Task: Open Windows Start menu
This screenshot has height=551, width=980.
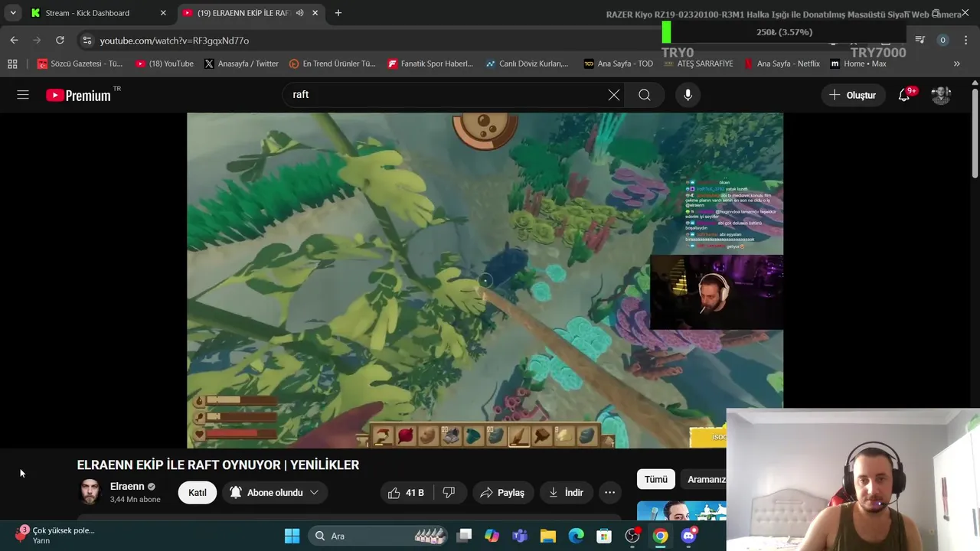Action: click(292, 536)
